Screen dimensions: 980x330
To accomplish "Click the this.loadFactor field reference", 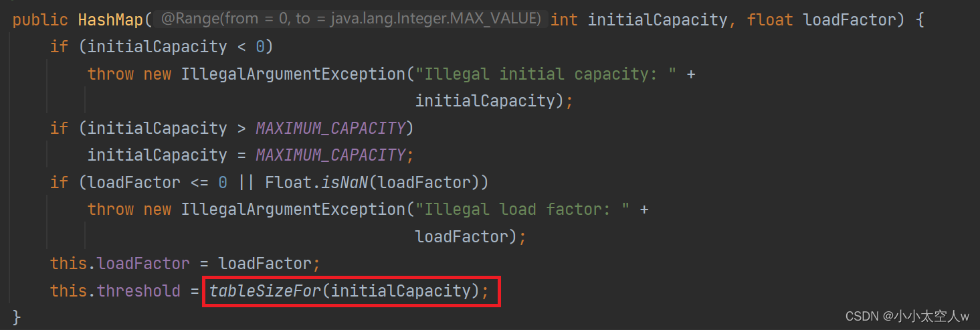I will [120, 263].
